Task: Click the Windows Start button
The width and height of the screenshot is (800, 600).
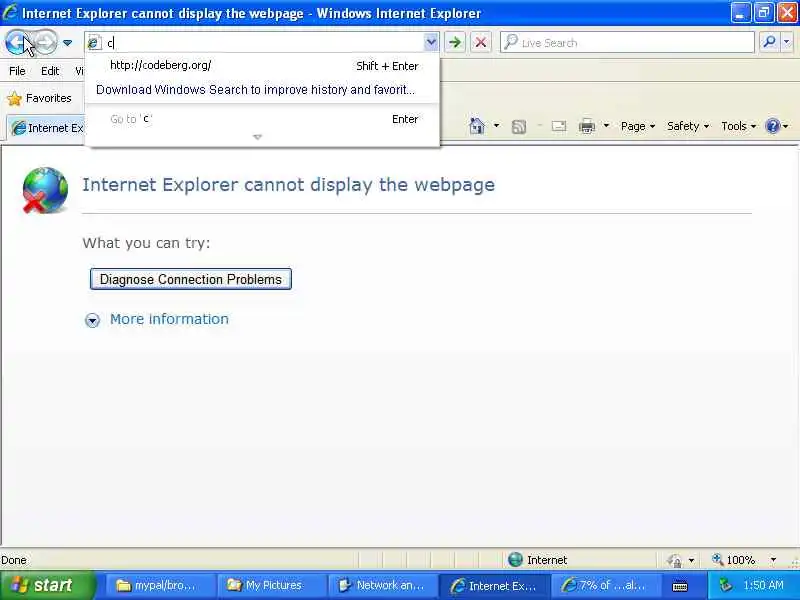Action: click(x=47, y=585)
